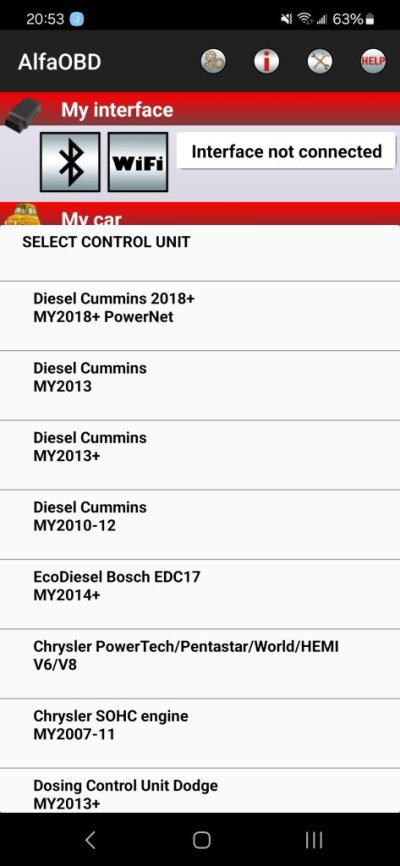
Task: Tap the OBD adapter icon
Action: tap(22, 114)
